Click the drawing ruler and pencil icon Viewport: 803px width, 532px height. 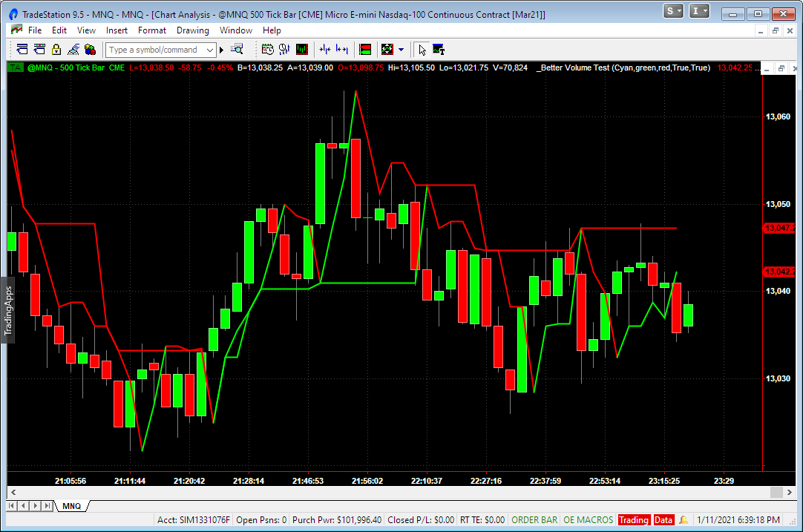(x=73, y=50)
